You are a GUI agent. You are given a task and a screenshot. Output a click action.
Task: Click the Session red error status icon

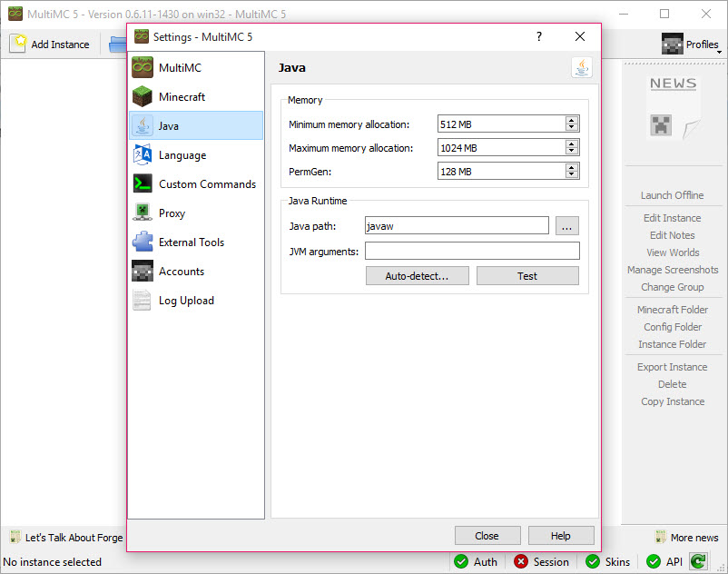(x=521, y=561)
